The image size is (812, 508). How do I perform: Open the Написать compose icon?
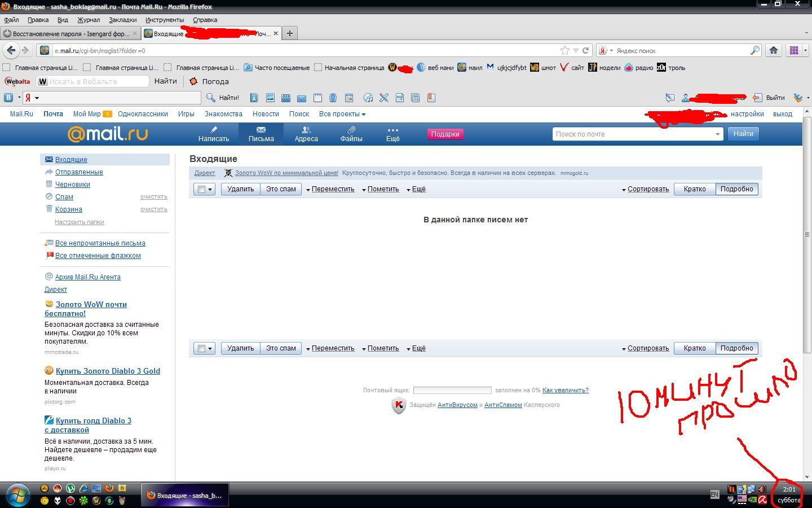(214, 130)
